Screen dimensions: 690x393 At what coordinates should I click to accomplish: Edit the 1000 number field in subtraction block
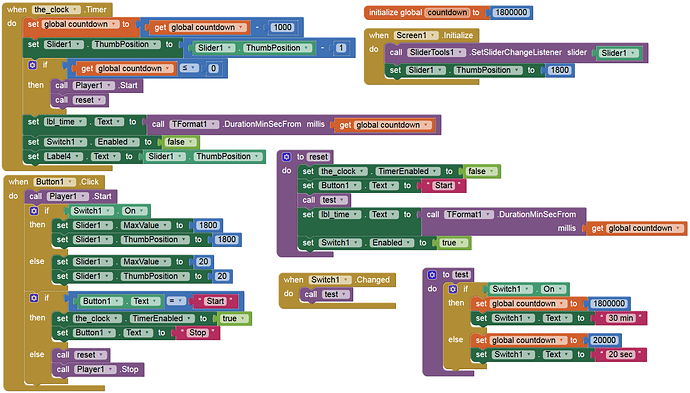(282, 27)
